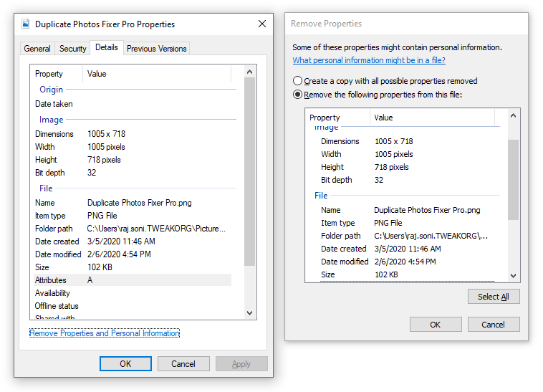Select the 'Offline status' row
Screen dimensions: 543x392
133,306
